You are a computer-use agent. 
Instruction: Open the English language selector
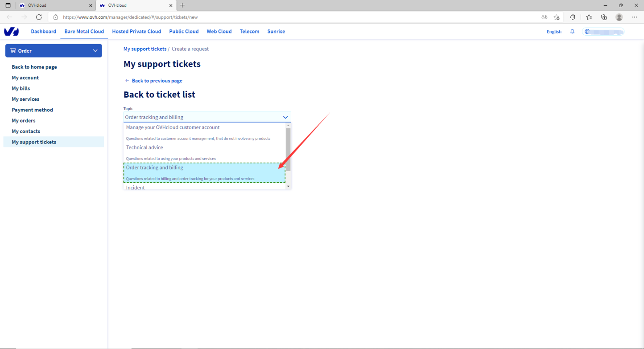(554, 32)
